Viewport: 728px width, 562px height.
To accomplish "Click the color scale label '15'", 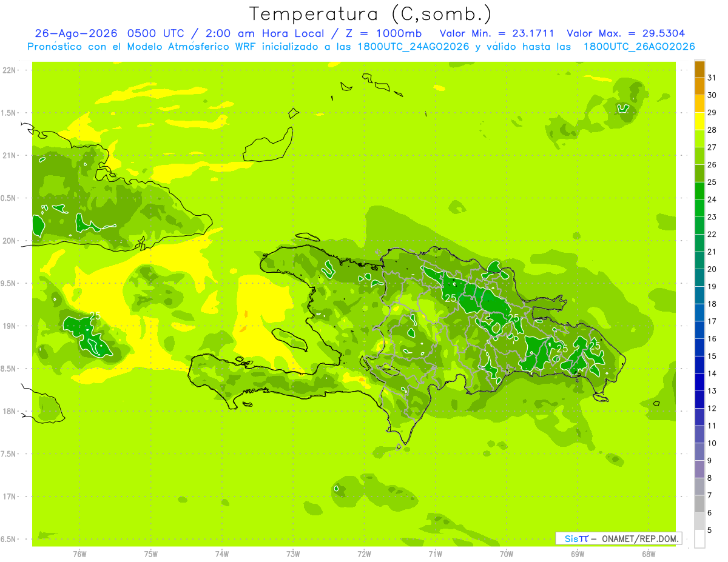I will click(x=712, y=356).
